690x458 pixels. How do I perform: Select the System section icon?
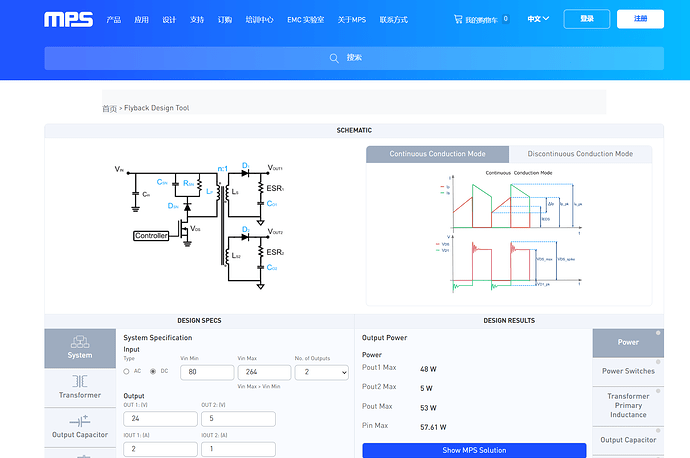pos(80,342)
